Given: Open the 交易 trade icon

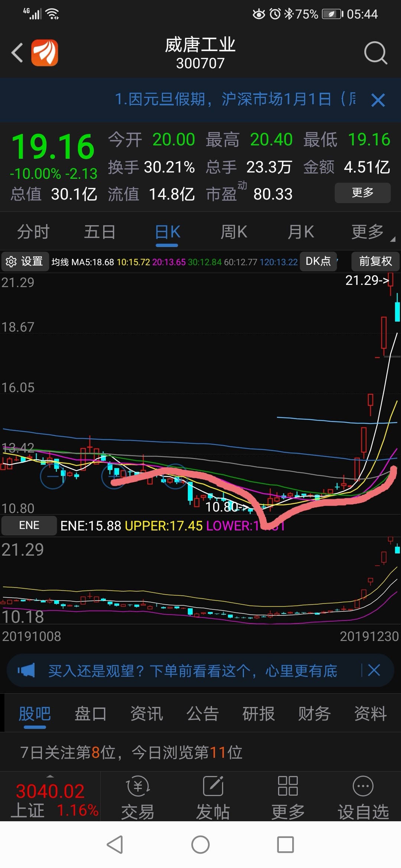Looking at the screenshot, I should [138, 798].
